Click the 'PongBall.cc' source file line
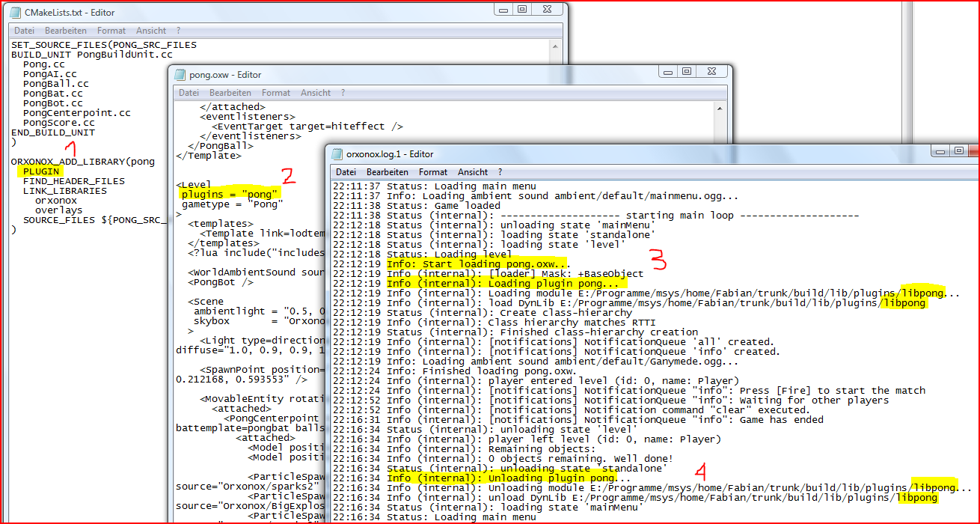 55,84
